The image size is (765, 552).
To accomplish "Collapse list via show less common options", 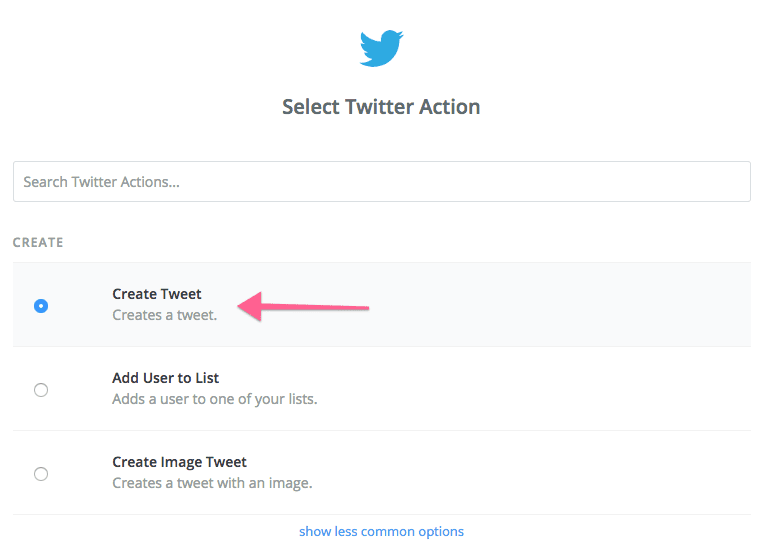I will point(382,532).
